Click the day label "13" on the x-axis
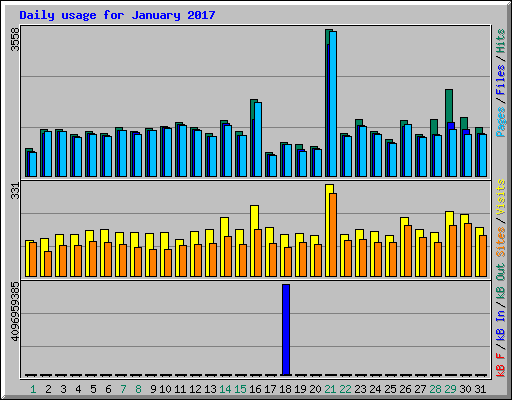 click(210, 389)
